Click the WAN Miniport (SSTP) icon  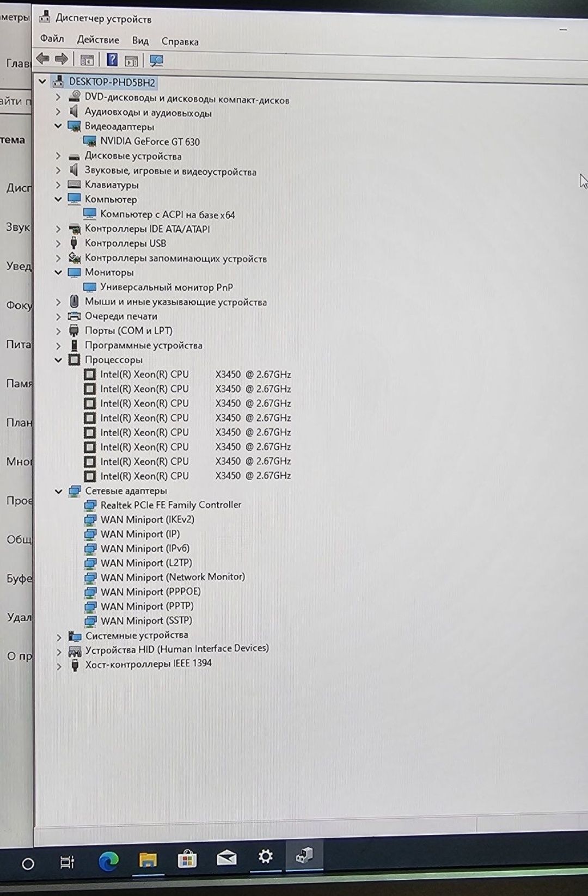pos(90,621)
